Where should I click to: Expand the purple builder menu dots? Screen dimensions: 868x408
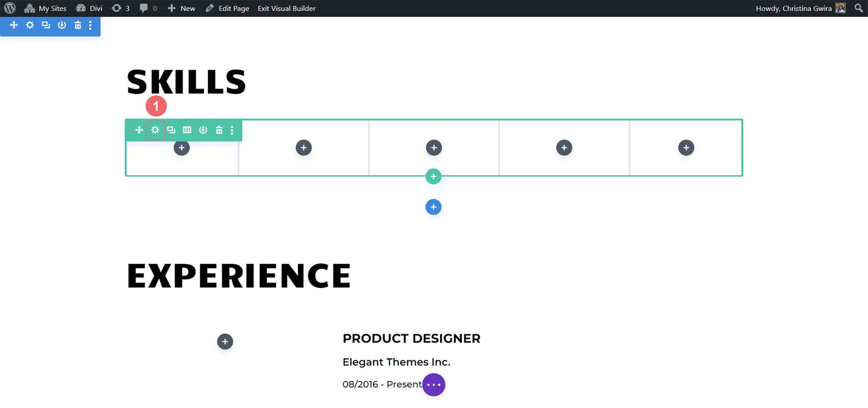pyautogui.click(x=434, y=385)
